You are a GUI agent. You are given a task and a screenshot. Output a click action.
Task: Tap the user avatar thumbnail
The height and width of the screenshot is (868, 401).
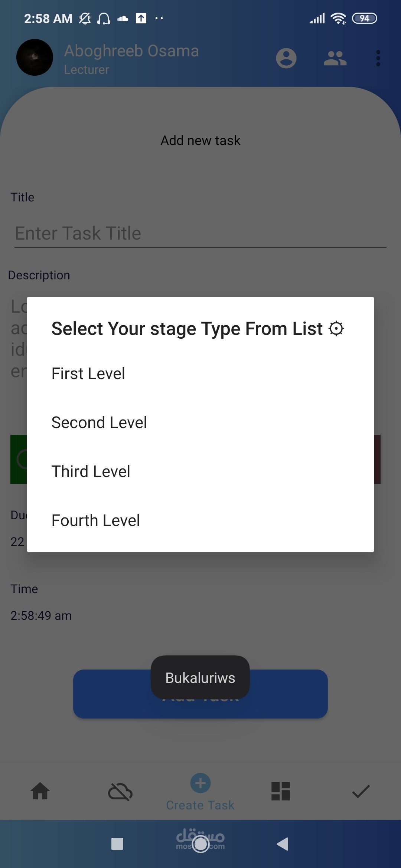[x=35, y=57]
